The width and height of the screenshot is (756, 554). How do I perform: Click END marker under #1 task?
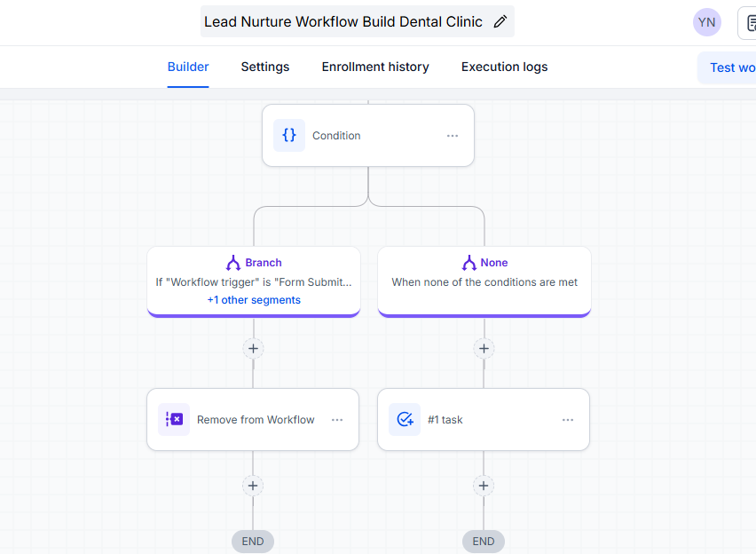pos(484,542)
